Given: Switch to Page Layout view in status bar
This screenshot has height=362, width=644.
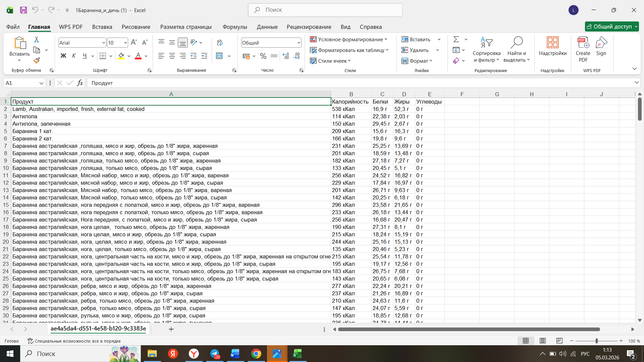Looking at the screenshot, I should (543, 341).
